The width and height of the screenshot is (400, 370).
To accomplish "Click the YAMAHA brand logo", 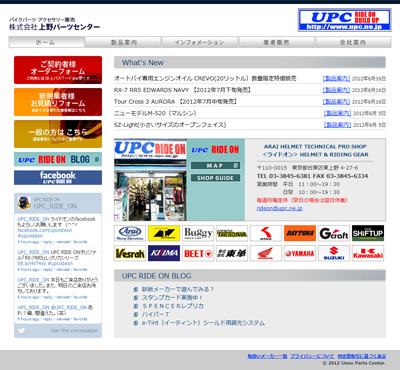I will coord(300,253).
